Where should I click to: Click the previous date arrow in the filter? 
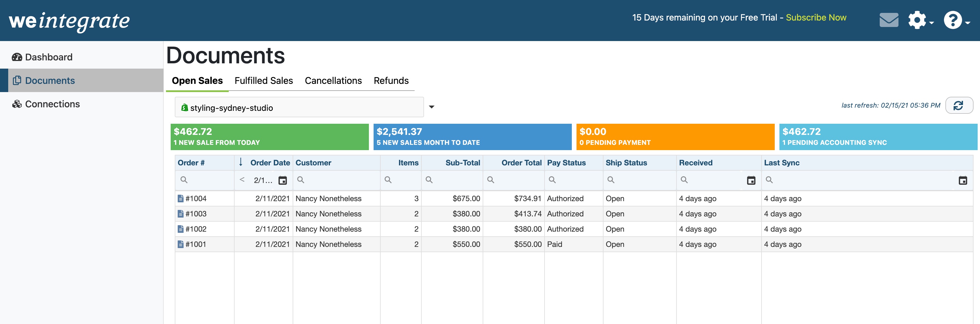242,180
